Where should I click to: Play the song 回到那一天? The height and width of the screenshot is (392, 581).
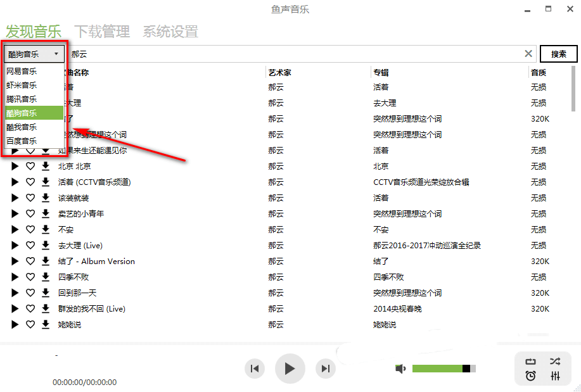(15, 293)
